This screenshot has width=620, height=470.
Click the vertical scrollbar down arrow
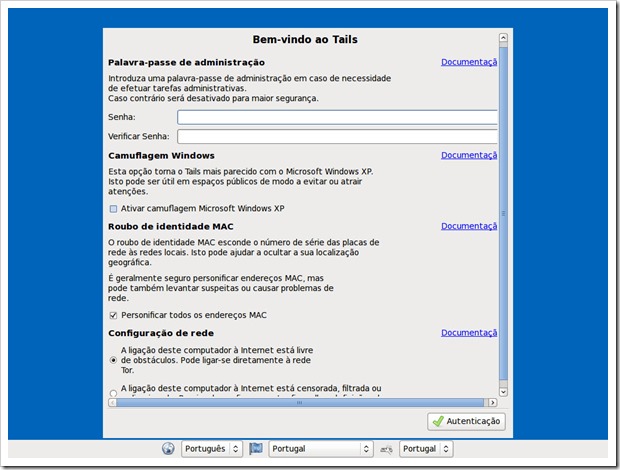click(503, 392)
